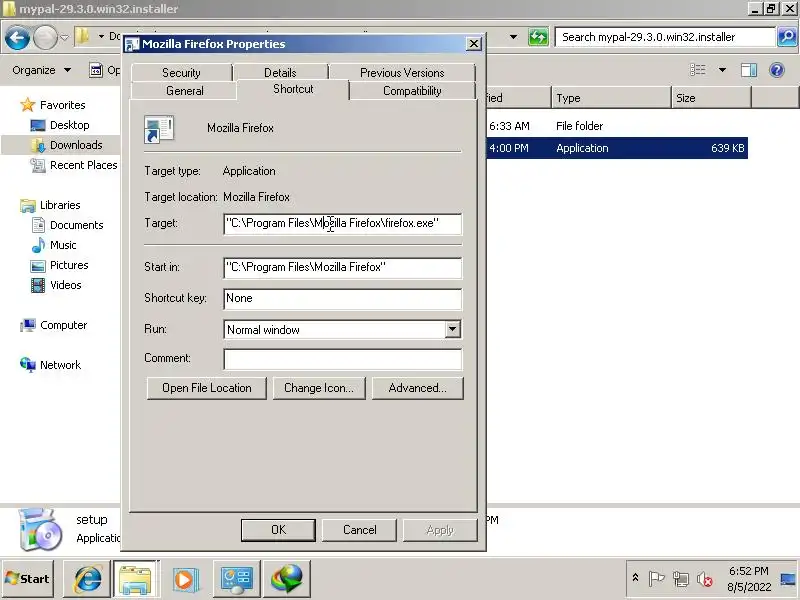Sort by the Size column header
The image size is (800, 600).
[711, 98]
